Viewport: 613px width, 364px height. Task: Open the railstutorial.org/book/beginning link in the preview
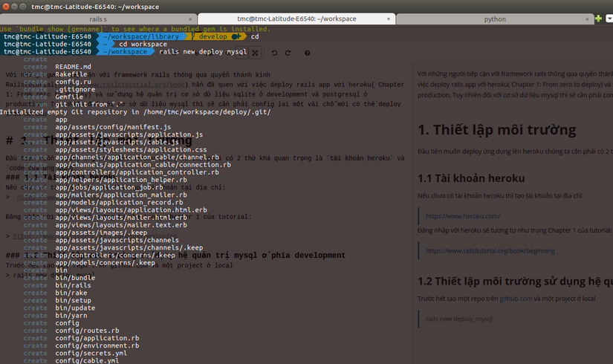tap(490, 250)
